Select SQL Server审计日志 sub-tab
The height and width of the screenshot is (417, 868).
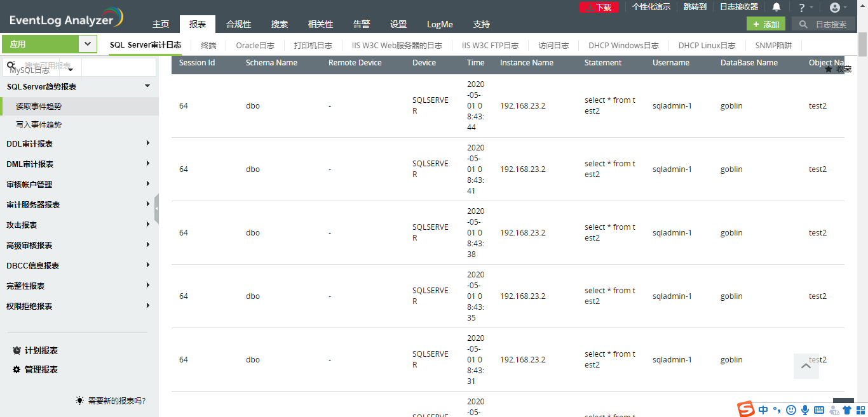click(146, 46)
